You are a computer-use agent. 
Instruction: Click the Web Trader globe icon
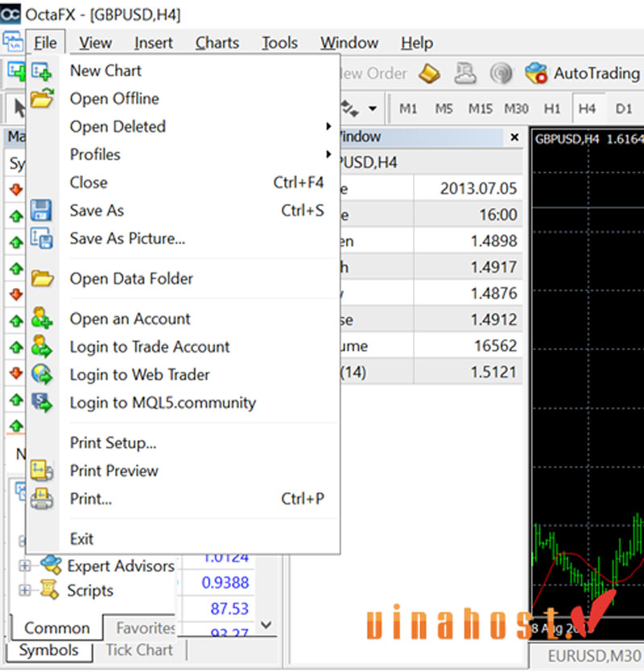click(42, 374)
